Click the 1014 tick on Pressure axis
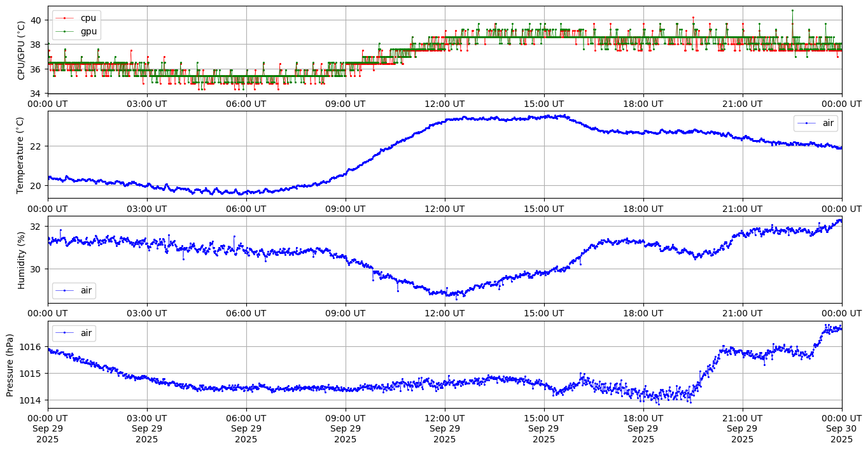868x450 pixels. click(31, 400)
